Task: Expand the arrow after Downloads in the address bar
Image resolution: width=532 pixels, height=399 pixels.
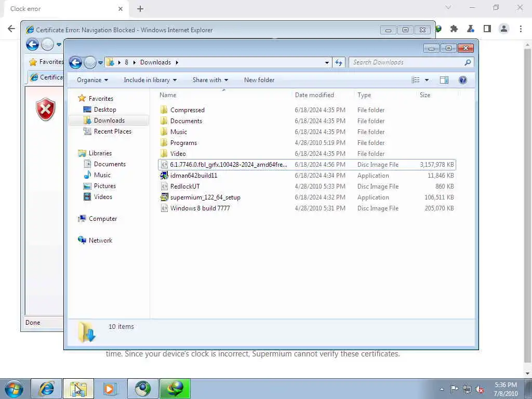Action: point(177,62)
